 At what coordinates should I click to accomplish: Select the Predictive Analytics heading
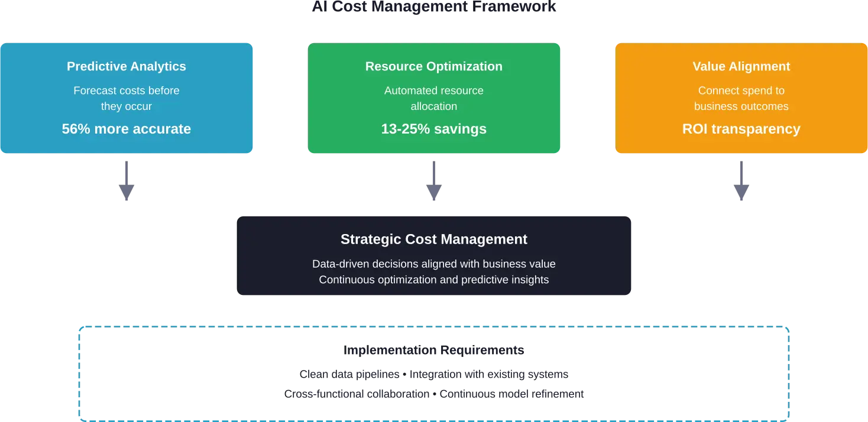[127, 67]
